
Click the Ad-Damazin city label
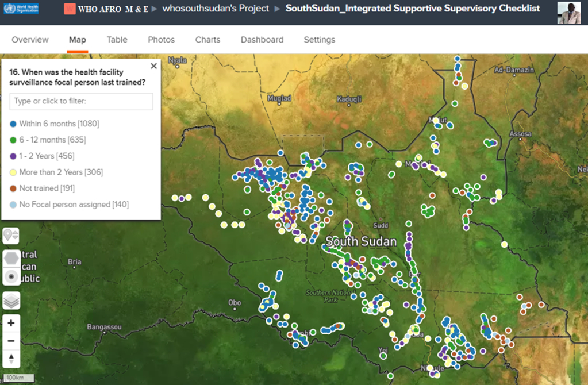514,70
